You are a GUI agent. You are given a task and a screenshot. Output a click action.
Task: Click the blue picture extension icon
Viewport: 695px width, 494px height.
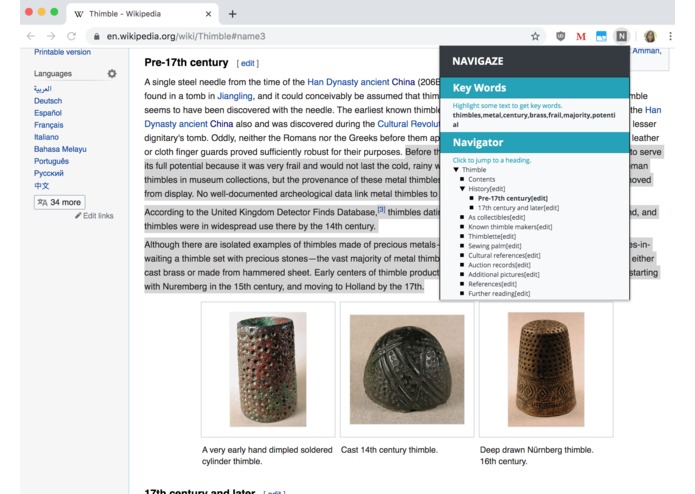click(601, 36)
